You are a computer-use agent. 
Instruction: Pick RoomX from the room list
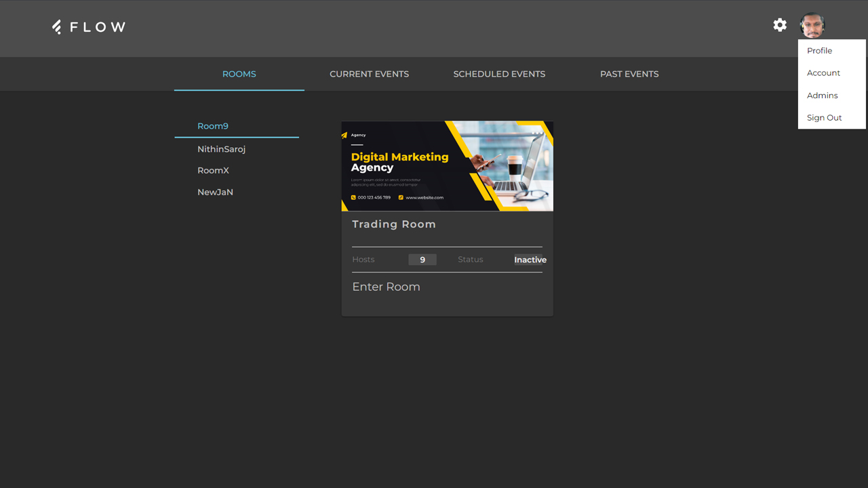[213, 171]
